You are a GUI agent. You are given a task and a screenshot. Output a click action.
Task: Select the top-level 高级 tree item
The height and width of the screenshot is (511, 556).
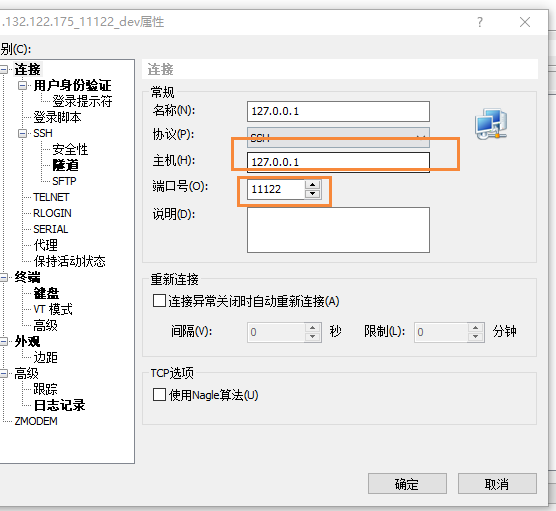(26, 373)
